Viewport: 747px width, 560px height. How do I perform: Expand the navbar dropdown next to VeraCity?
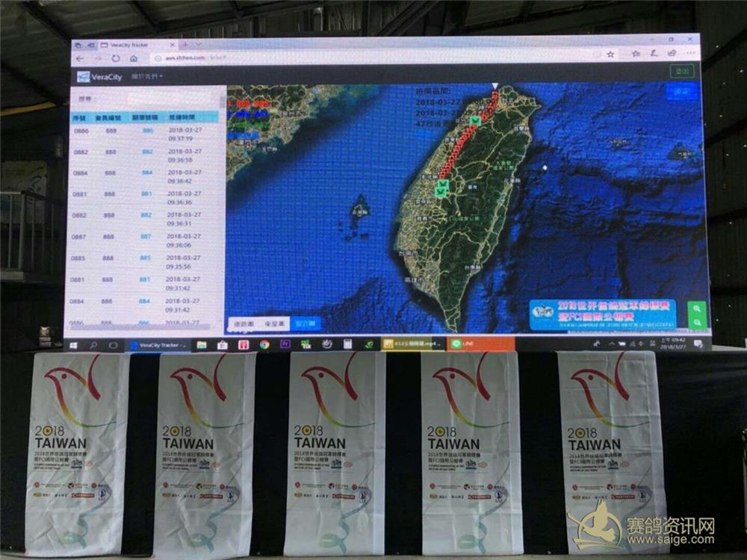pyautogui.click(x=147, y=76)
